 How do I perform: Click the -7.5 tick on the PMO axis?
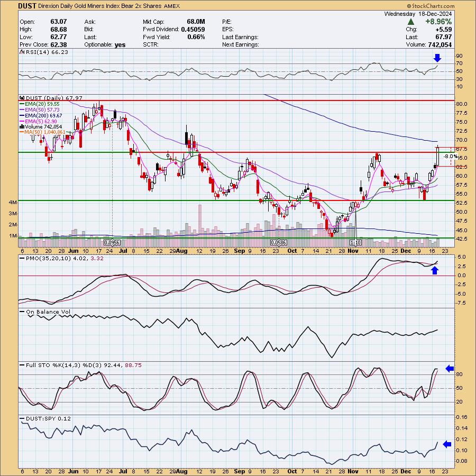pos(461,303)
